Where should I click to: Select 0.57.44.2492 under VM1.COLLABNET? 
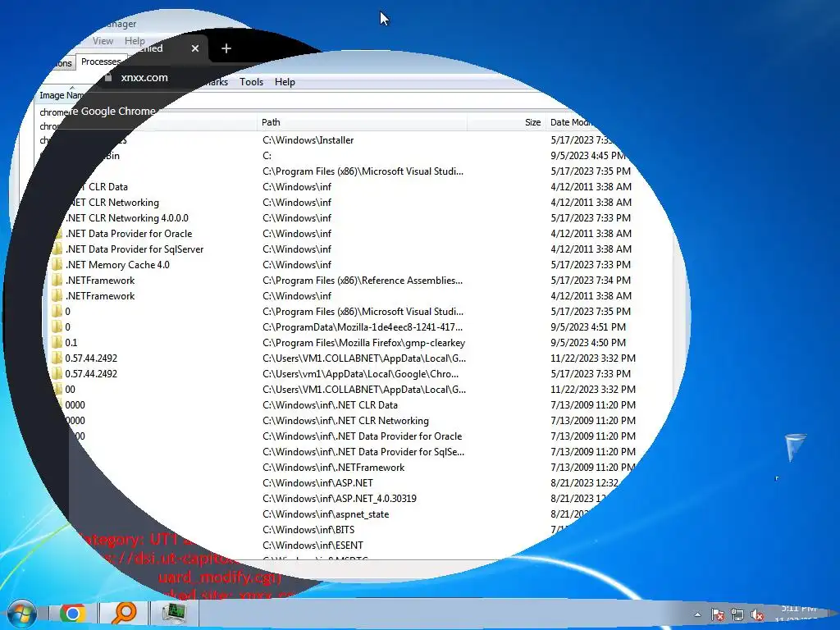coord(91,358)
